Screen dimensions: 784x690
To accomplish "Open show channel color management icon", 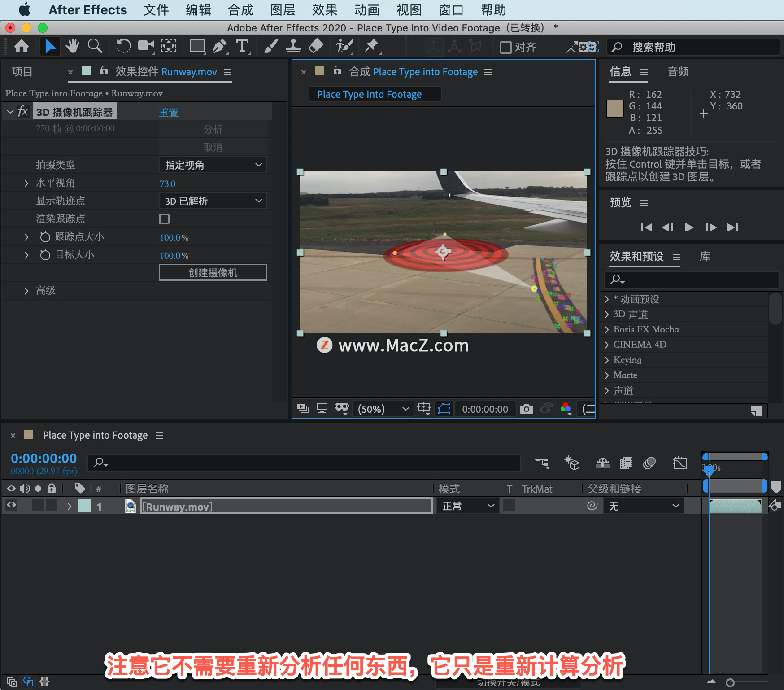I will click(x=566, y=409).
